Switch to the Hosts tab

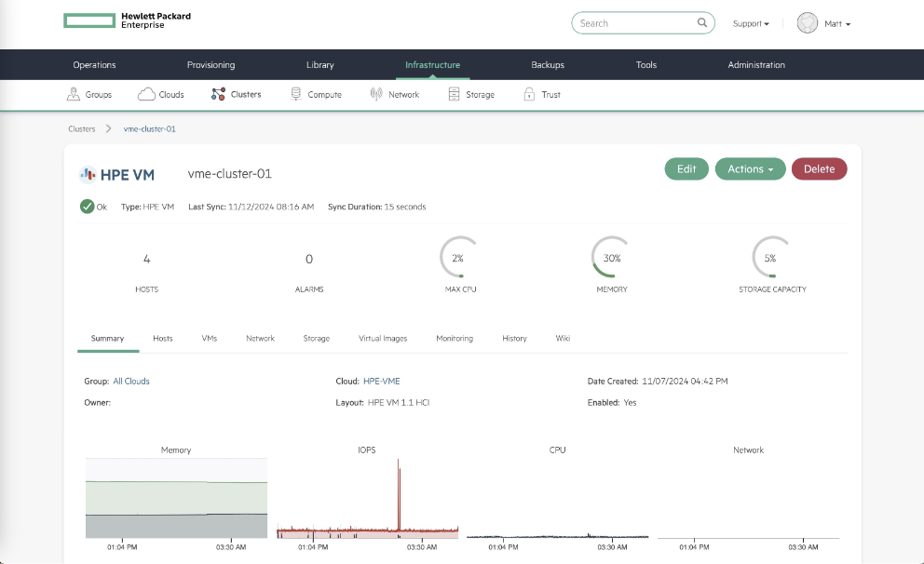(x=163, y=339)
